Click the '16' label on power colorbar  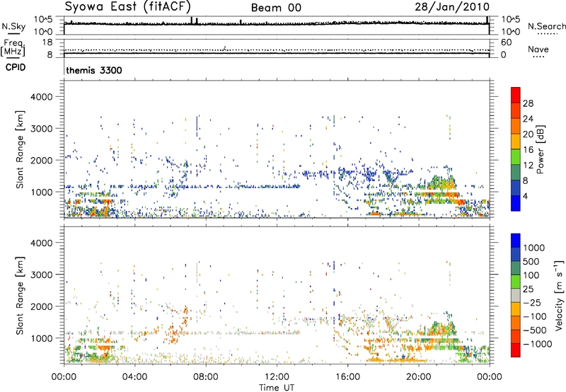pos(528,150)
